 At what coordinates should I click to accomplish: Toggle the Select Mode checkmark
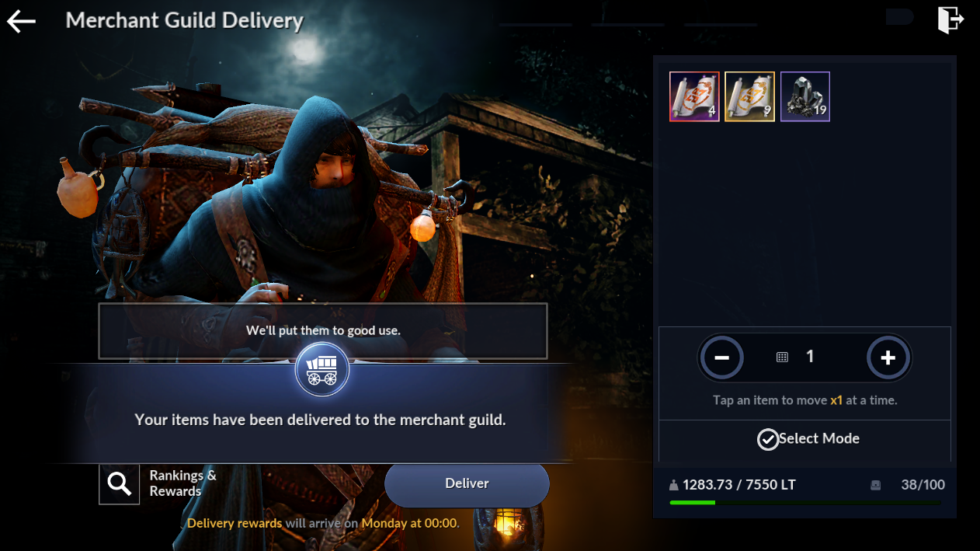pos(767,439)
